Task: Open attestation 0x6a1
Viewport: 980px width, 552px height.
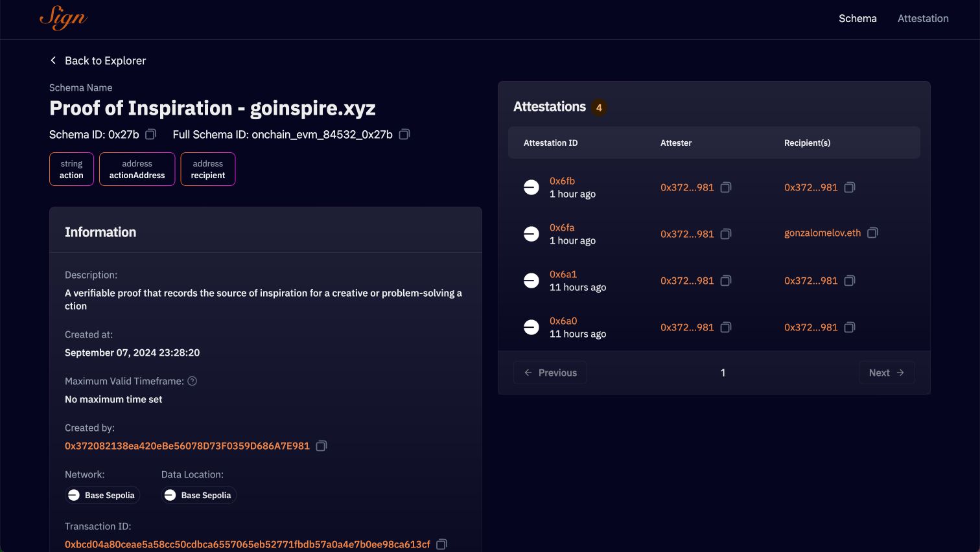Action: coord(563,274)
